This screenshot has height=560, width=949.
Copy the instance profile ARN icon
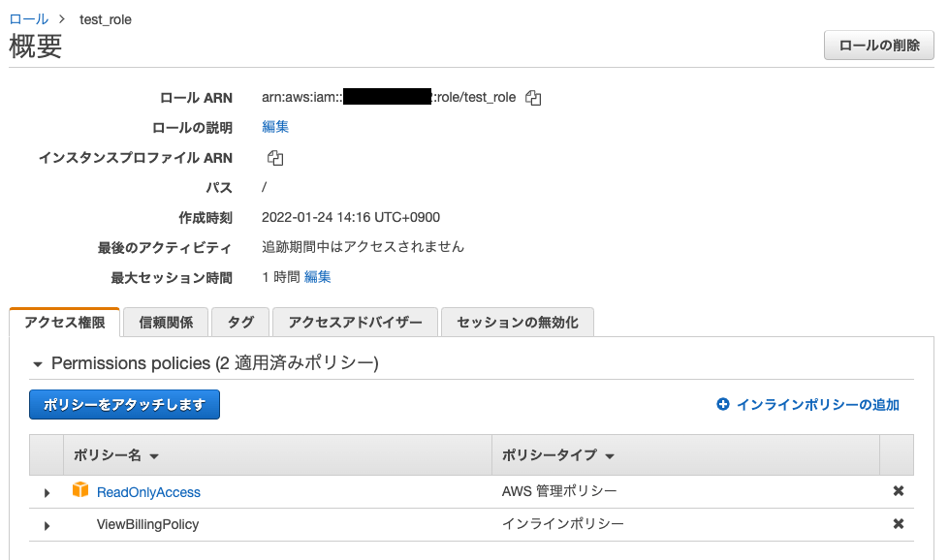click(275, 157)
